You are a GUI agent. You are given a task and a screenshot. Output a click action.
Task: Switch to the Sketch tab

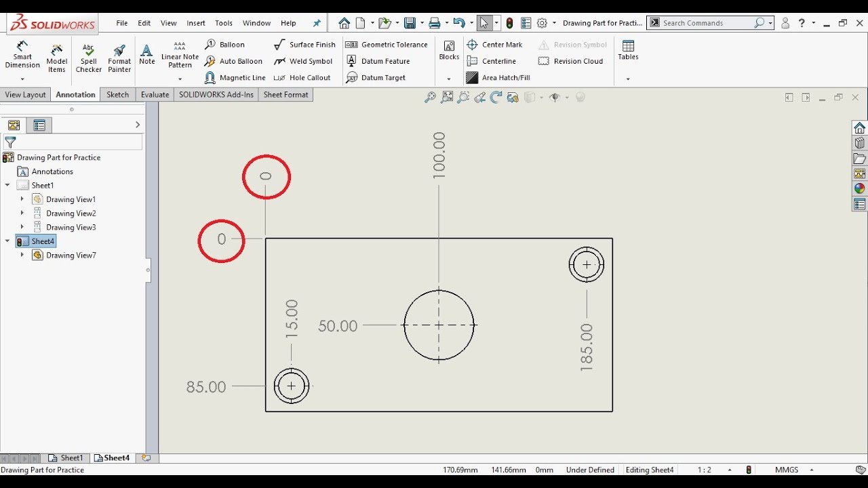117,95
